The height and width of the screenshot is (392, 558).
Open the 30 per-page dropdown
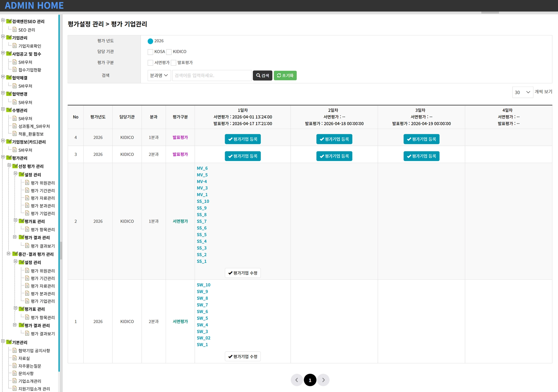522,92
